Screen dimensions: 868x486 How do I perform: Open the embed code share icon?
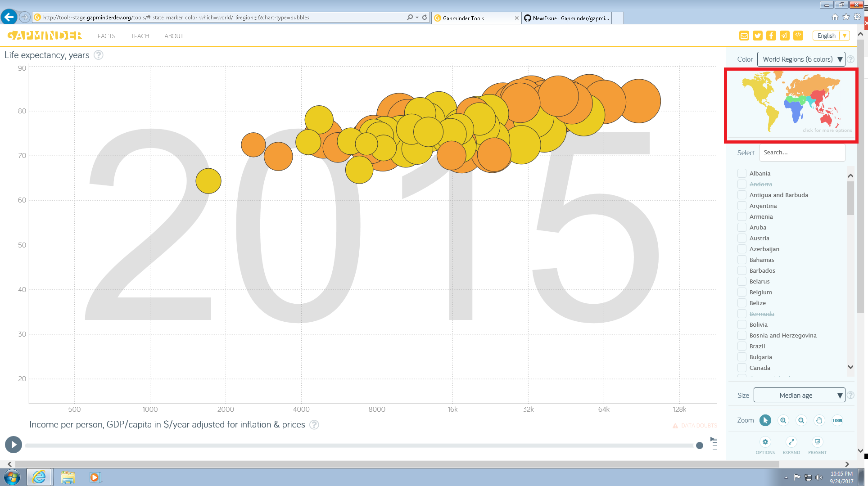pos(798,35)
